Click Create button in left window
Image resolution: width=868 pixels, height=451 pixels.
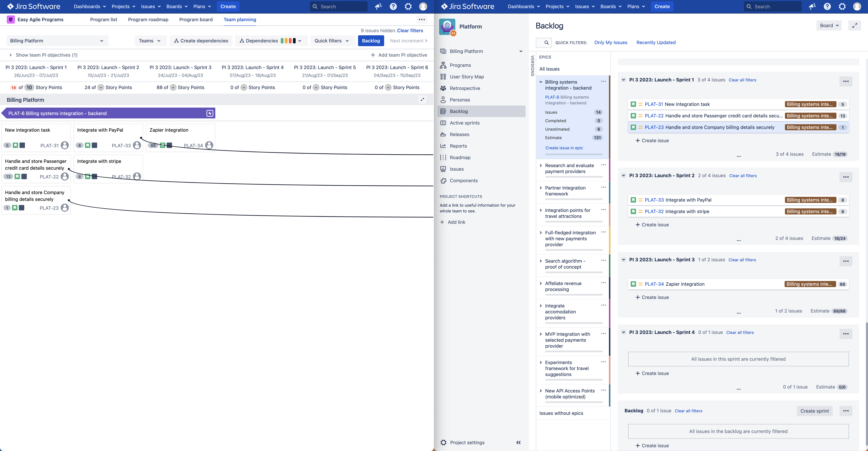coord(228,6)
